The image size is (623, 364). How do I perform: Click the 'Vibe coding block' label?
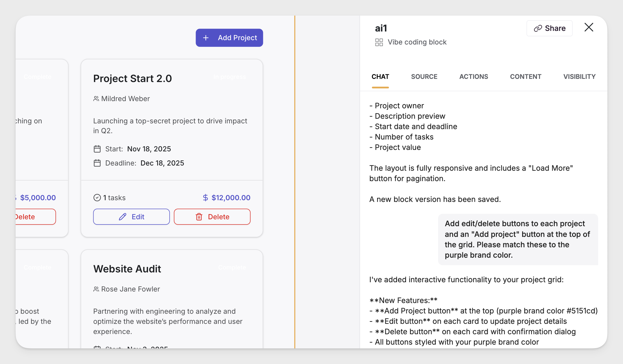coord(417,42)
